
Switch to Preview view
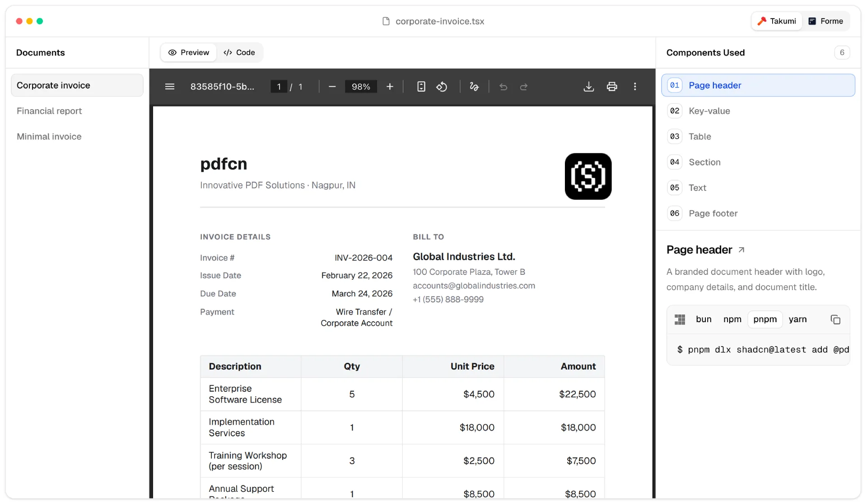click(189, 52)
